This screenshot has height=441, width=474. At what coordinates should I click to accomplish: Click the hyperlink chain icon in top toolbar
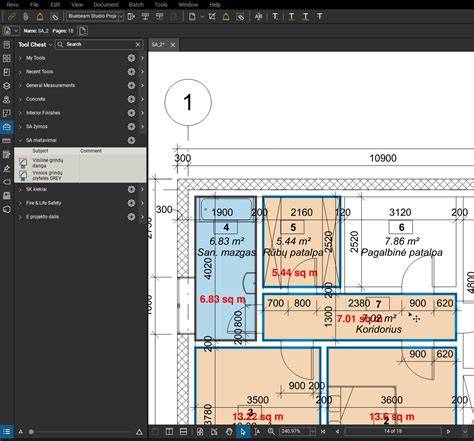tap(12, 16)
